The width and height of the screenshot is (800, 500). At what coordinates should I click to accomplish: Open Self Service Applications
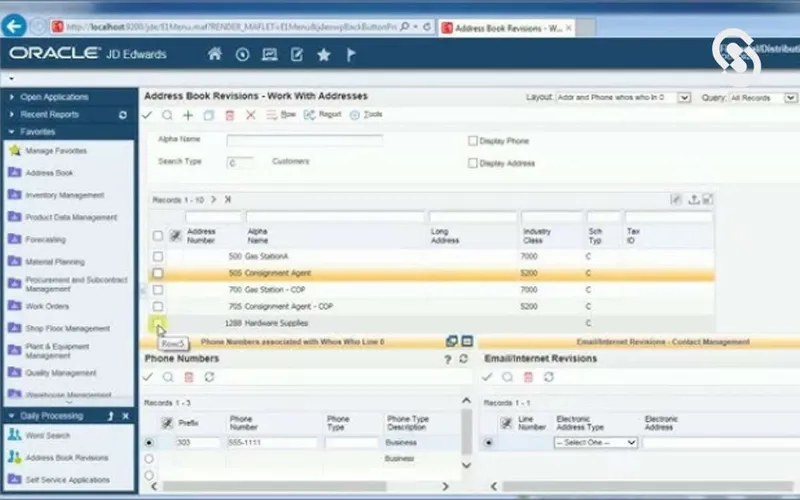coord(67,480)
